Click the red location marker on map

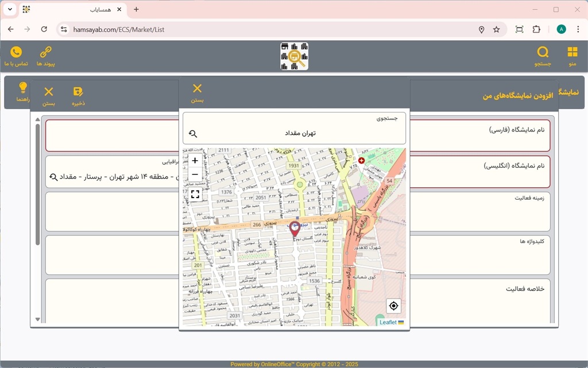tap(295, 228)
